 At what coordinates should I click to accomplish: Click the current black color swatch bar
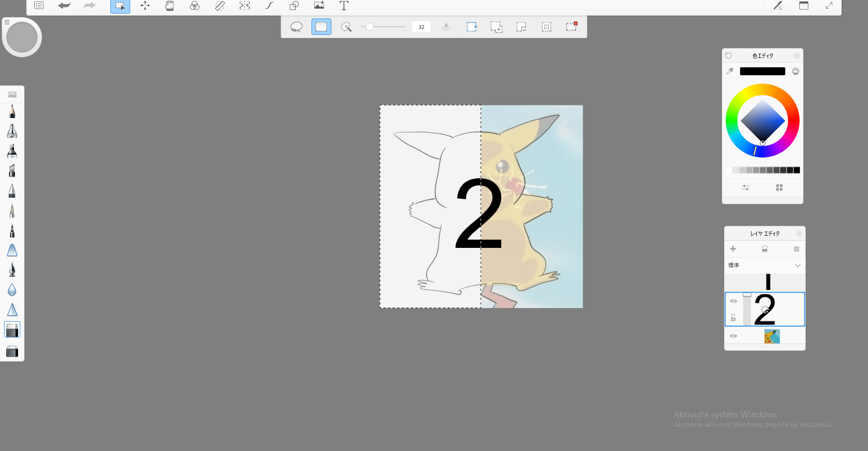pos(762,71)
